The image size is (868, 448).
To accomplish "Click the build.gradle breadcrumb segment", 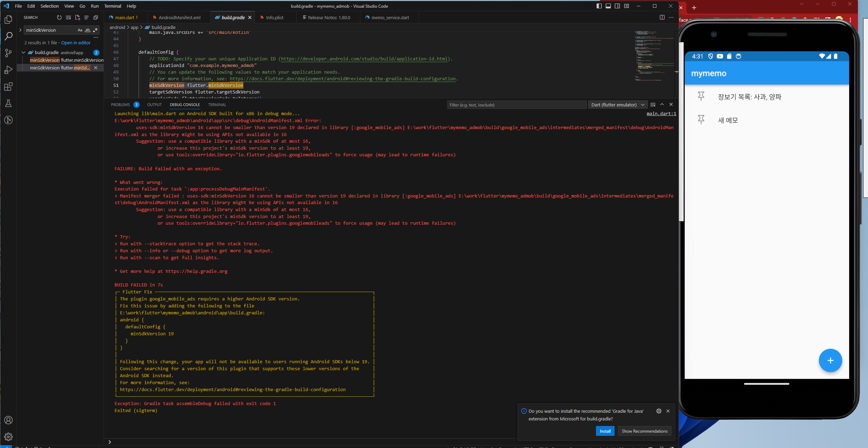I will (163, 27).
